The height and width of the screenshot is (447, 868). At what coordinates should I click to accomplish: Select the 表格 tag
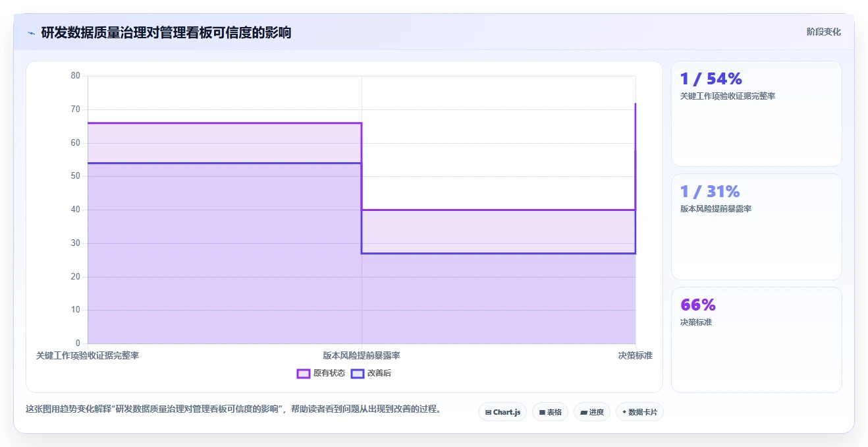(x=550, y=412)
